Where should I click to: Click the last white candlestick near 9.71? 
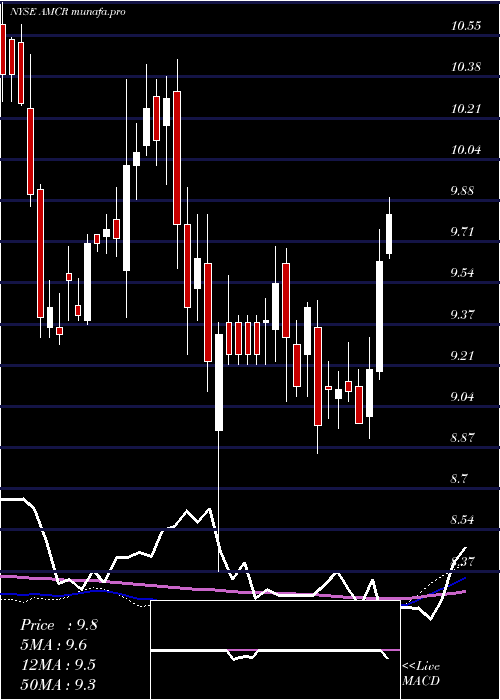coord(389,234)
